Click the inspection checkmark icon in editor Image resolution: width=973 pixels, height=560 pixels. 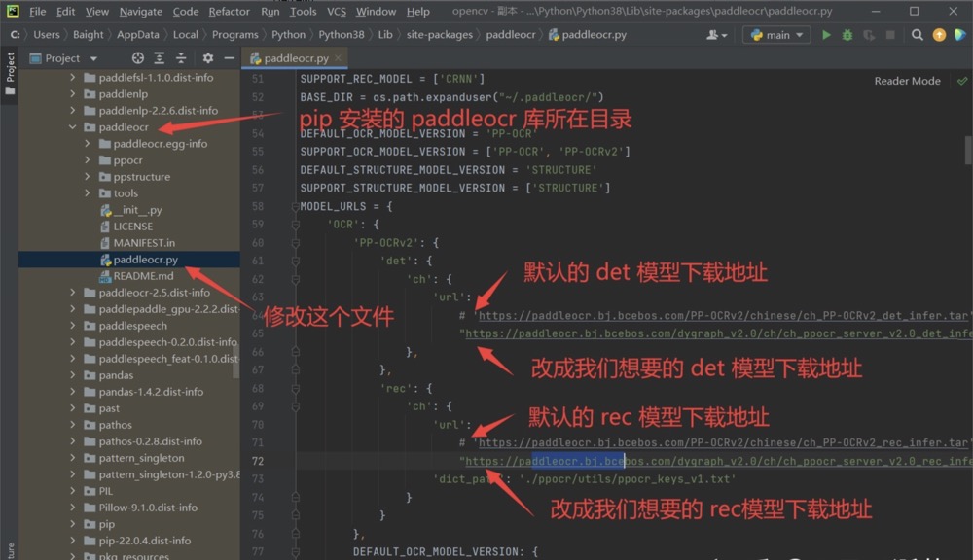pyautogui.click(x=962, y=81)
